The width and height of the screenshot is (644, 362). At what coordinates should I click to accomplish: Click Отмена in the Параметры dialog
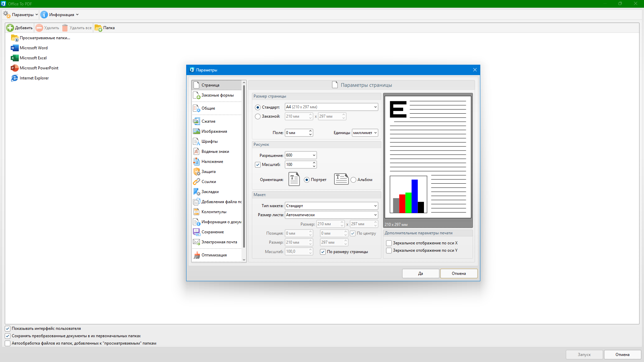(x=459, y=274)
